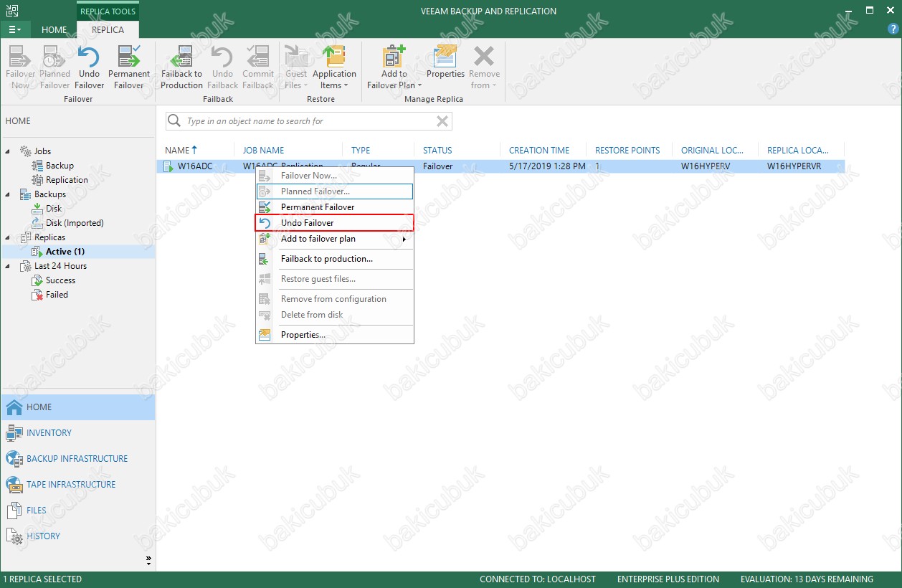Click Remove from configuration in context menu
The width and height of the screenshot is (902, 588).
335,299
